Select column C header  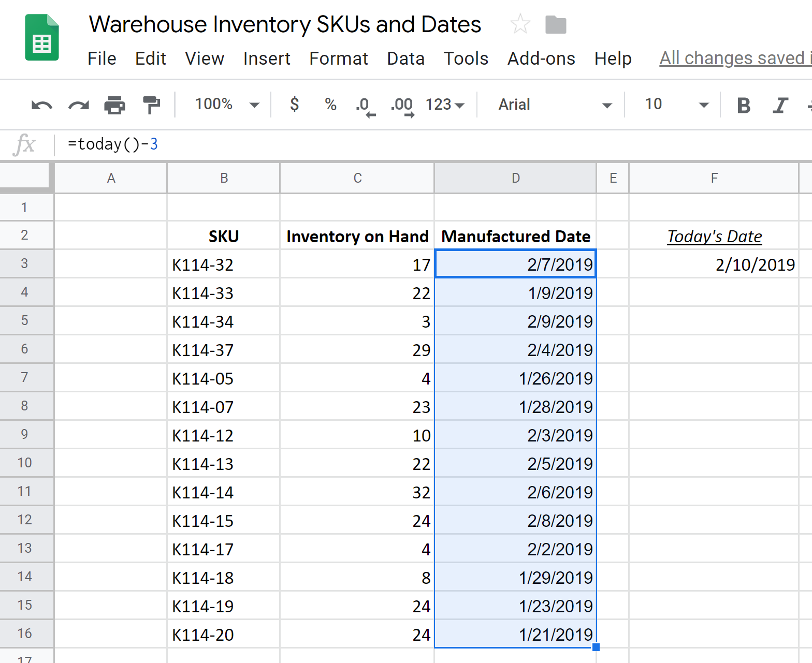357,178
